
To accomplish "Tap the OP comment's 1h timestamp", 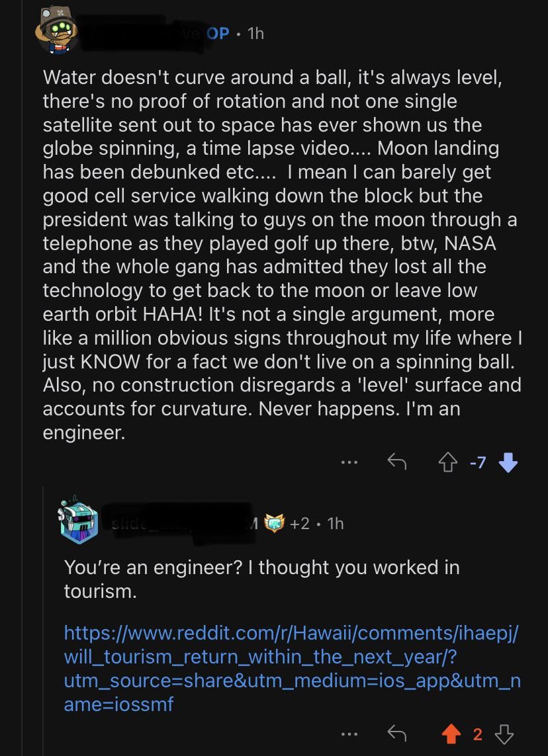I will coord(255,33).
